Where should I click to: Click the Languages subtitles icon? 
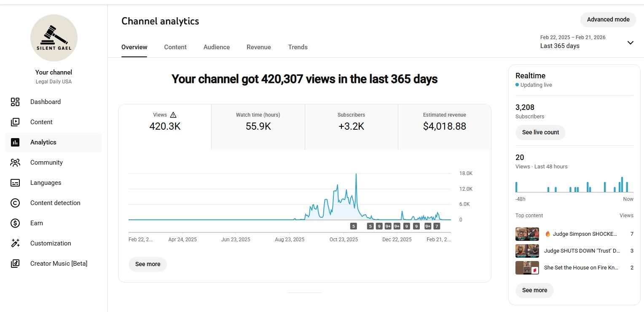pyautogui.click(x=15, y=183)
